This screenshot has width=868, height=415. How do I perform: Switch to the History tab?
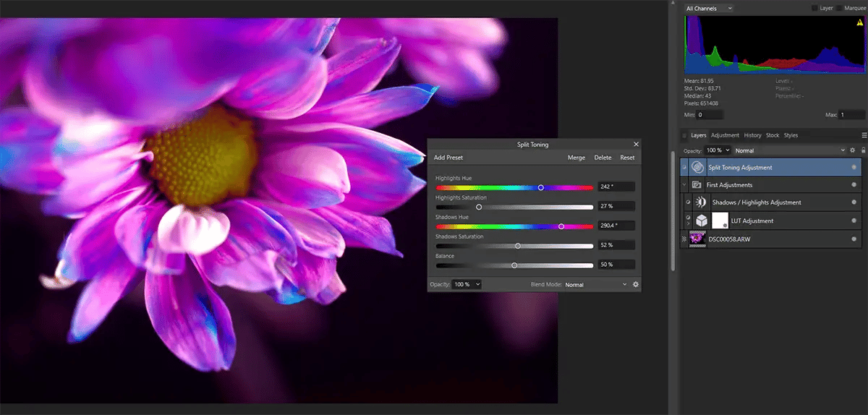click(x=752, y=135)
